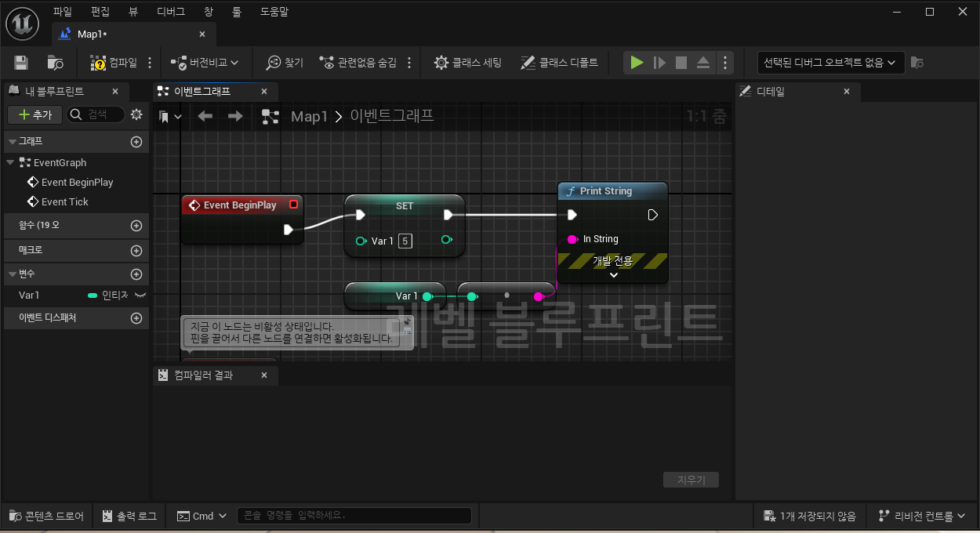The height and width of the screenshot is (533, 980).
Task: Click Map1 in graph breadcrumb
Action: tap(309, 117)
